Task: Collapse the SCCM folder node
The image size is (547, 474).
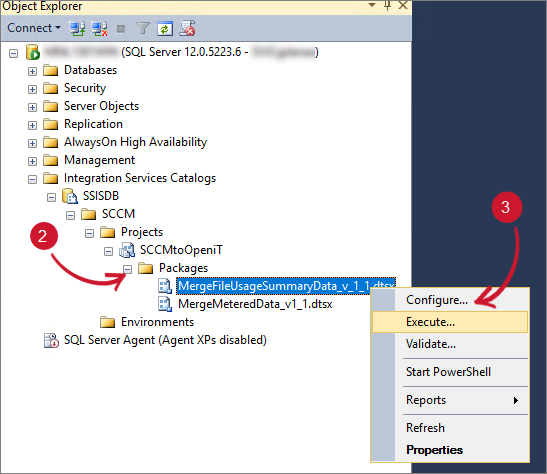Action: point(70,215)
